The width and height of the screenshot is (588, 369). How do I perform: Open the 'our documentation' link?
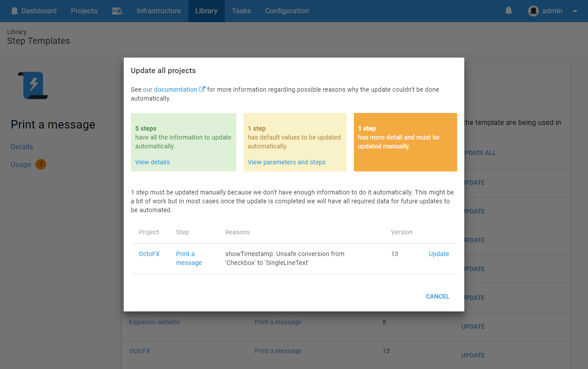(x=171, y=89)
